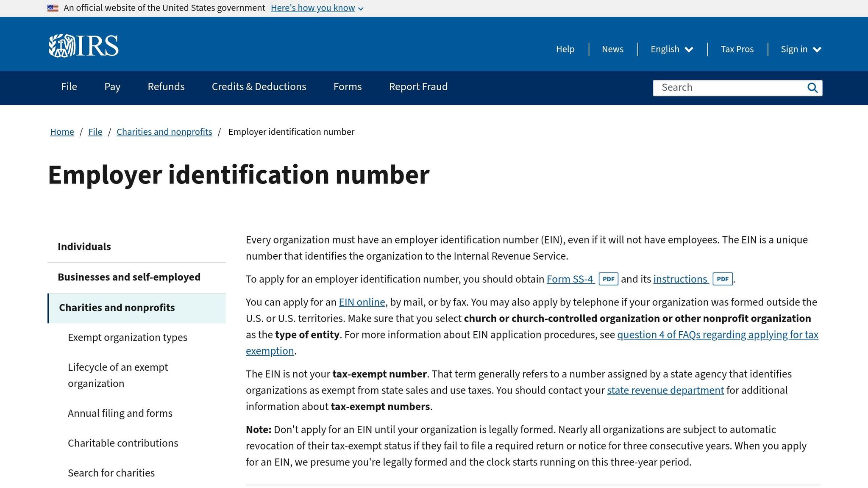Open the Pay menu
Viewport: 868px width, 488px height.
pyautogui.click(x=112, y=87)
